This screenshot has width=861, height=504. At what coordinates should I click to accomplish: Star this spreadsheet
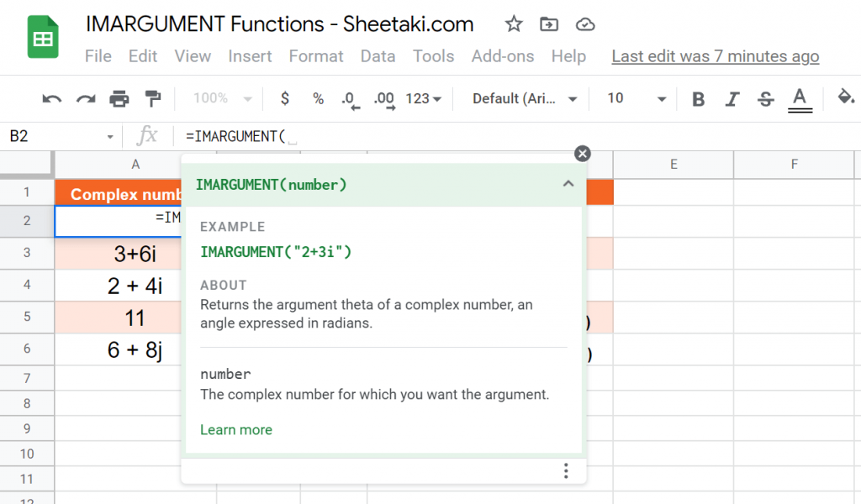[513, 25]
